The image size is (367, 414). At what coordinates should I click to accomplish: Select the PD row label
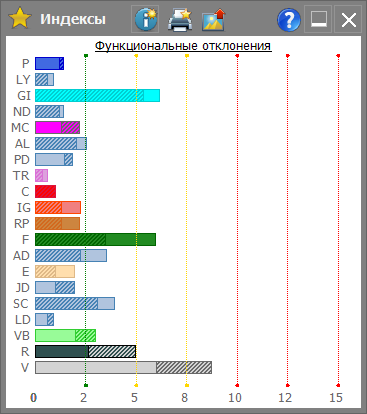(x=22, y=159)
